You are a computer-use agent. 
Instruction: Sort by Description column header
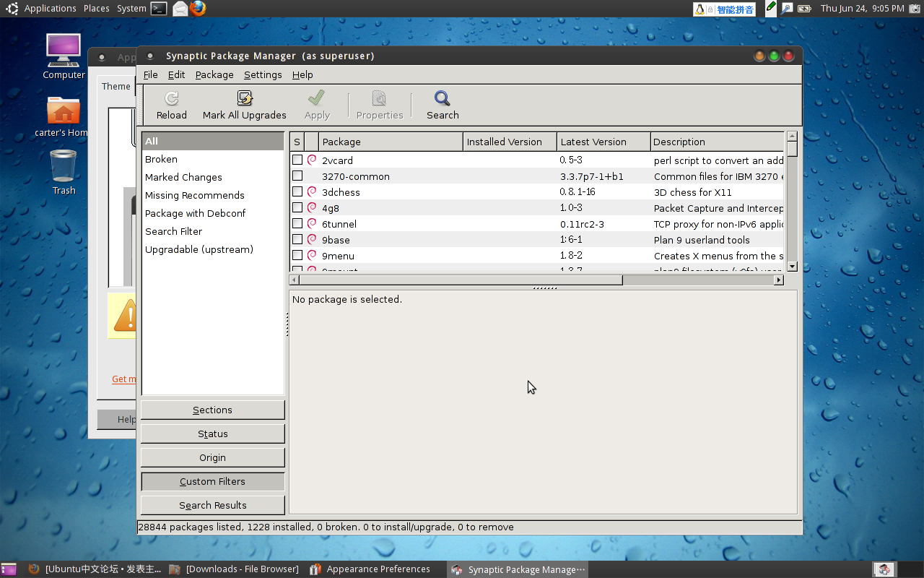tap(717, 142)
